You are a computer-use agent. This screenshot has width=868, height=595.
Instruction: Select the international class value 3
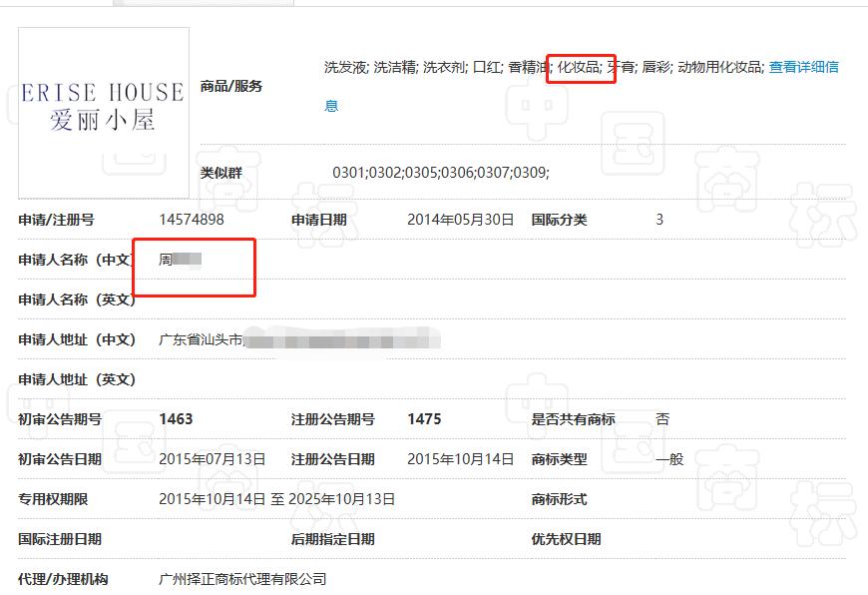coord(658,219)
